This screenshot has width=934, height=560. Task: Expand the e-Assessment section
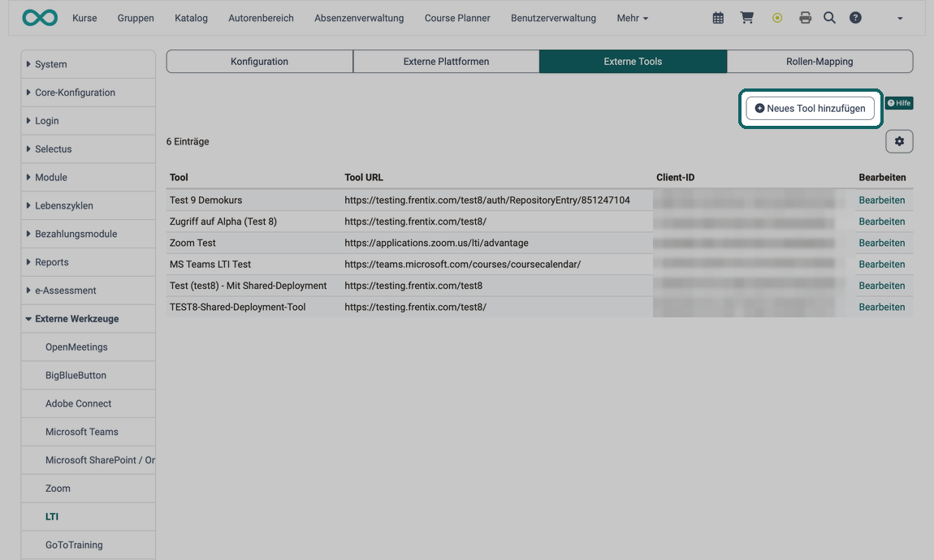click(89, 291)
